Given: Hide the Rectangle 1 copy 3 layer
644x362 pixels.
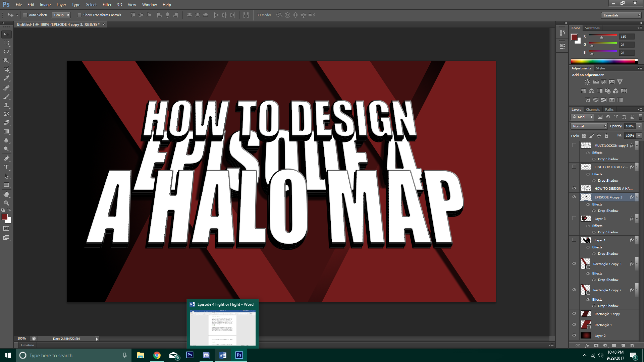Looking at the screenshot, I should (574, 264).
